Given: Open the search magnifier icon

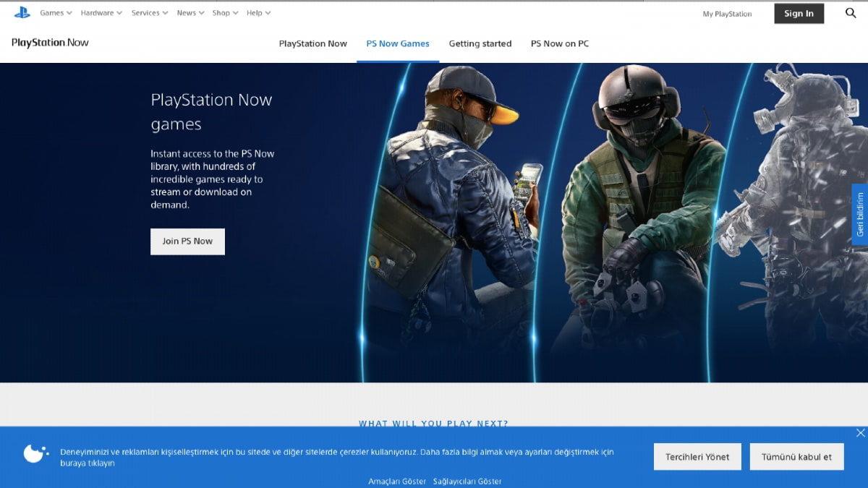Looking at the screenshot, I should 851,13.
